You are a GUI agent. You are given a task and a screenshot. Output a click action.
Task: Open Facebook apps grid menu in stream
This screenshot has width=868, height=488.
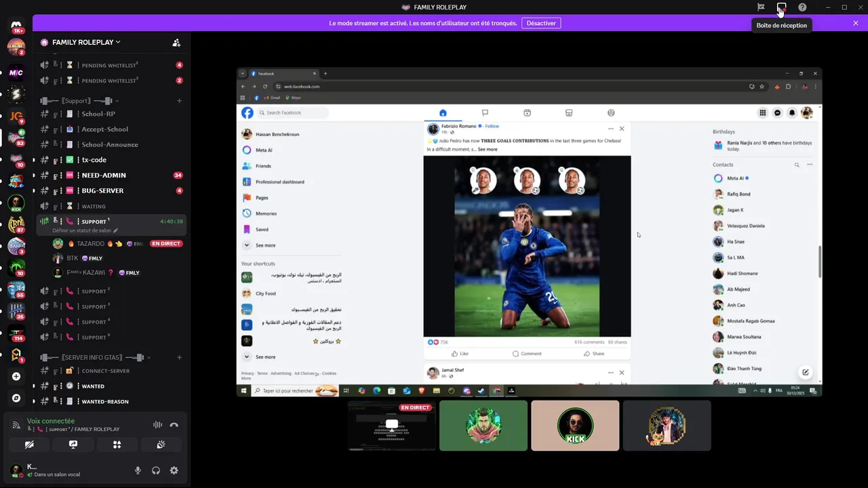[x=763, y=113]
